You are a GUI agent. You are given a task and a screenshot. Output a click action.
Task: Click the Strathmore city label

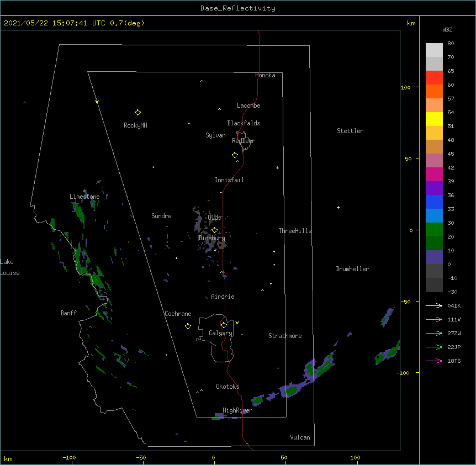point(285,336)
